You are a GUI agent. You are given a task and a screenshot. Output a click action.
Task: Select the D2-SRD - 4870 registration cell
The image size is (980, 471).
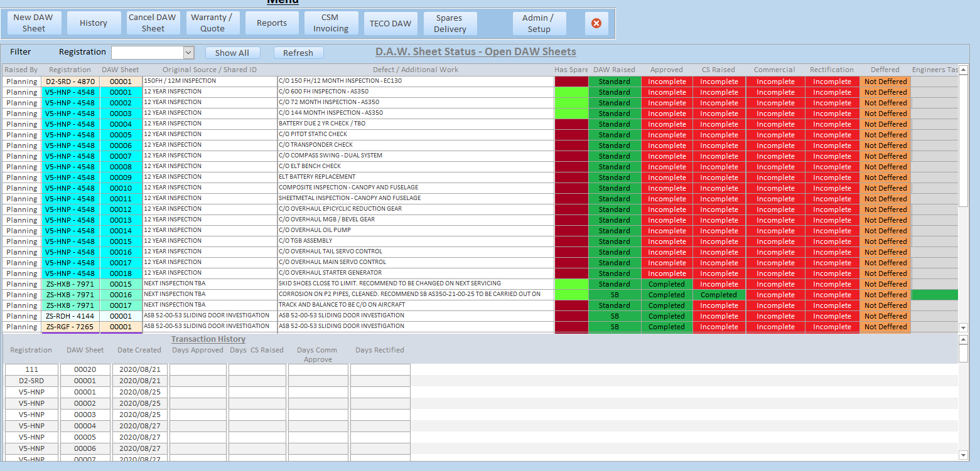coord(70,82)
